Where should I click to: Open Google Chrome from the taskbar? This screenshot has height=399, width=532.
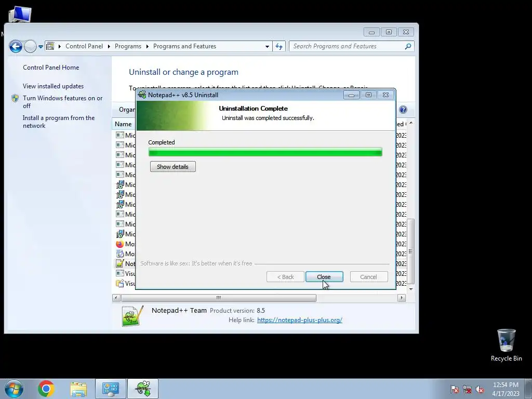(x=46, y=389)
